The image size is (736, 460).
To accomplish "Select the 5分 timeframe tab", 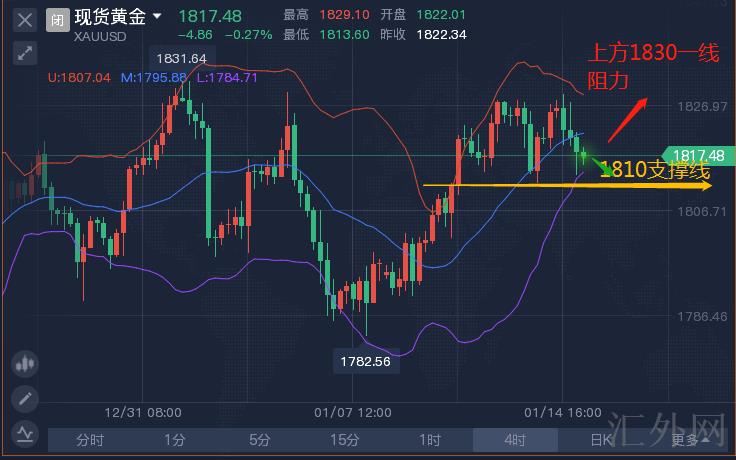I will [260, 439].
